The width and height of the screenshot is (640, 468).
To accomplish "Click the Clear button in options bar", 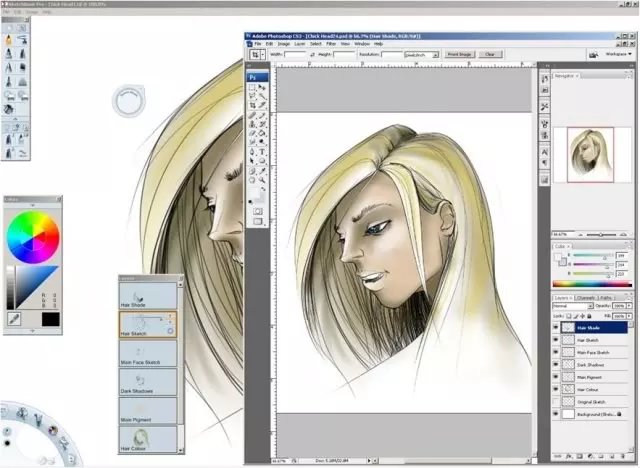I will pyautogui.click(x=490, y=54).
